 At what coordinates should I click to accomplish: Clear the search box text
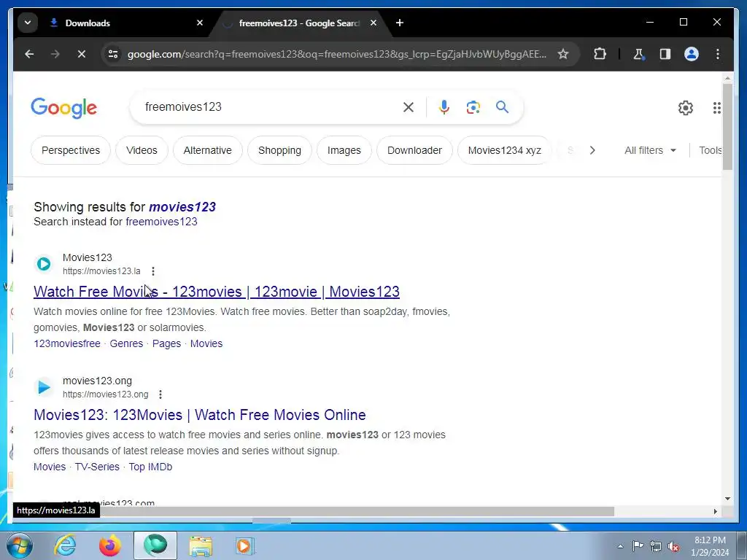(409, 107)
